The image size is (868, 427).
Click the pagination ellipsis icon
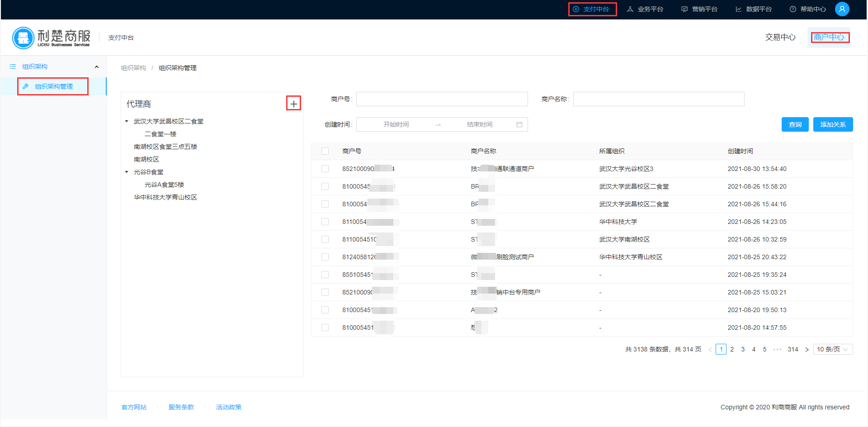(777, 349)
